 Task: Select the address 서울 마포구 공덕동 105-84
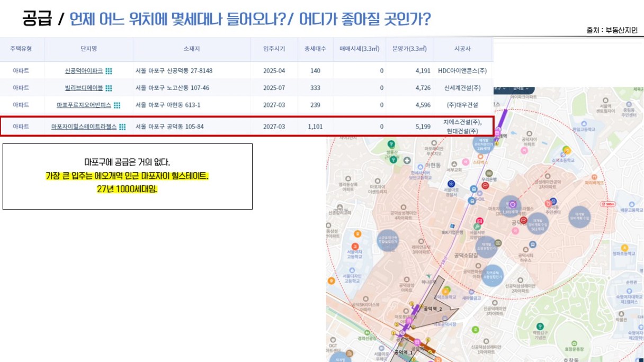(x=169, y=127)
